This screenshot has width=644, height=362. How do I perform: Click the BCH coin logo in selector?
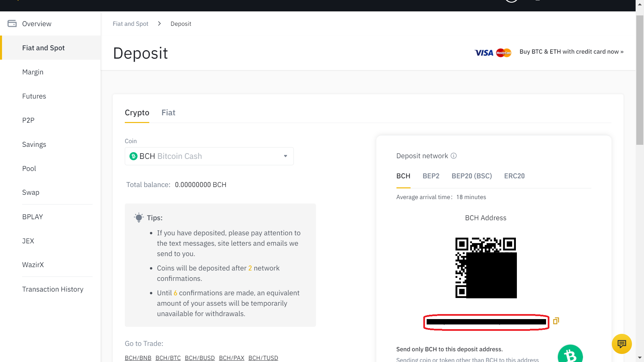pyautogui.click(x=133, y=156)
